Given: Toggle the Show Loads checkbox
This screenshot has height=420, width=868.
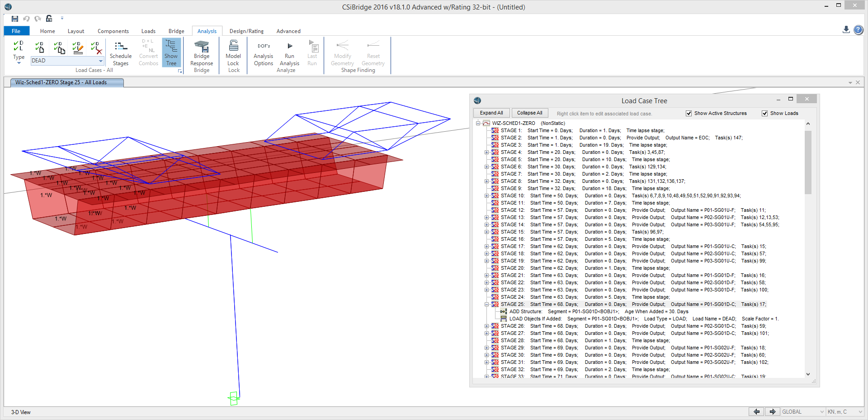Looking at the screenshot, I should pyautogui.click(x=764, y=114).
